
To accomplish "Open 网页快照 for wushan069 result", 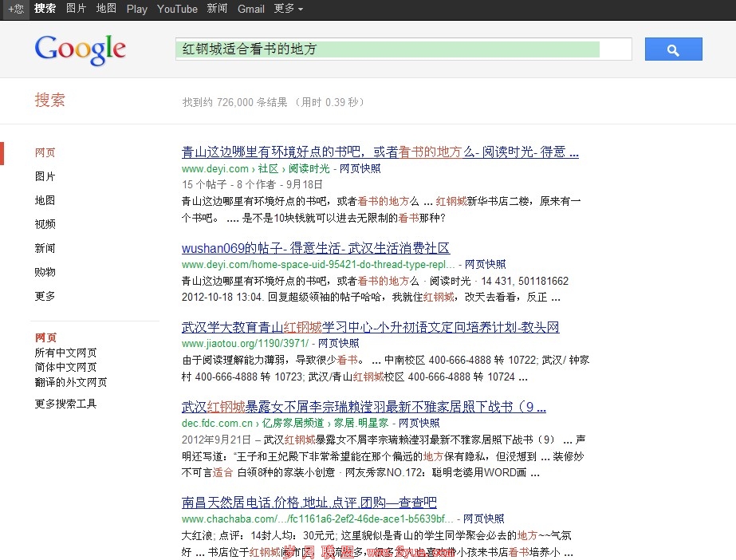I will [x=486, y=264].
